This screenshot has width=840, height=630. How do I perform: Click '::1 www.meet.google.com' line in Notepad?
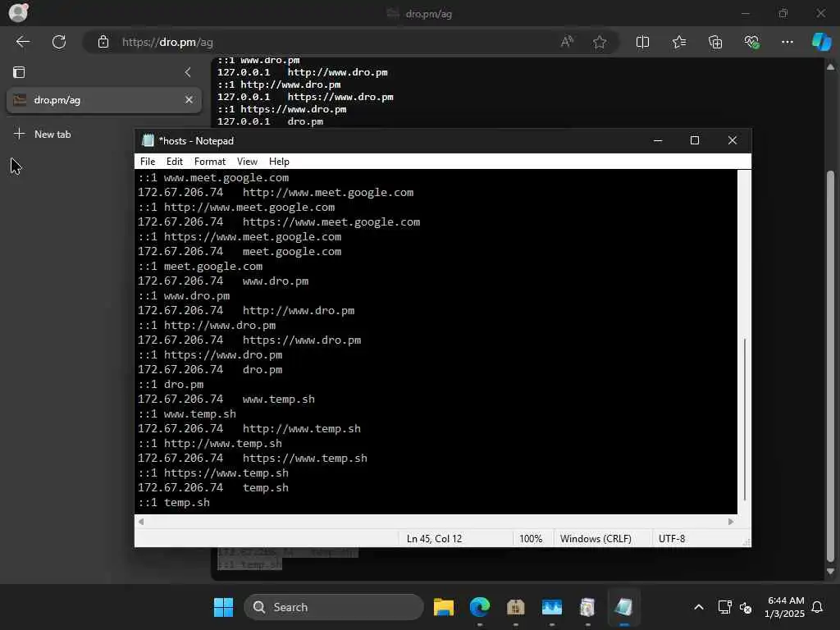click(x=213, y=178)
